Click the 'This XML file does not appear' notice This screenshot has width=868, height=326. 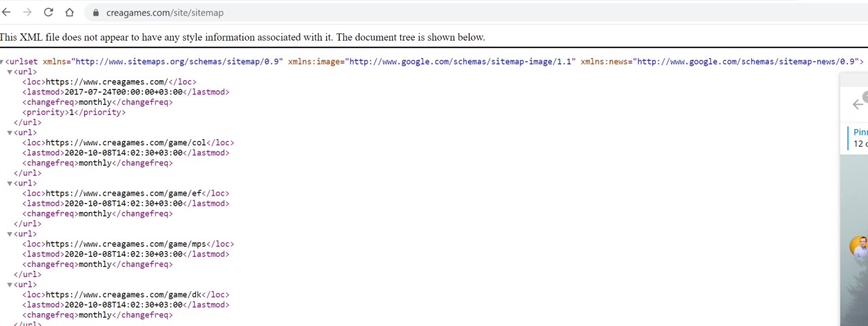point(242,37)
